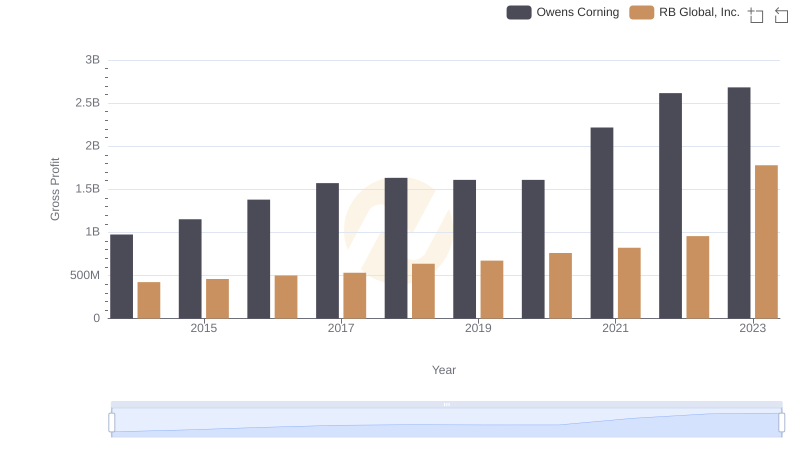Click the 2021 Owens Corning bar
Viewport: 800px width, 461px height.
[602, 223]
